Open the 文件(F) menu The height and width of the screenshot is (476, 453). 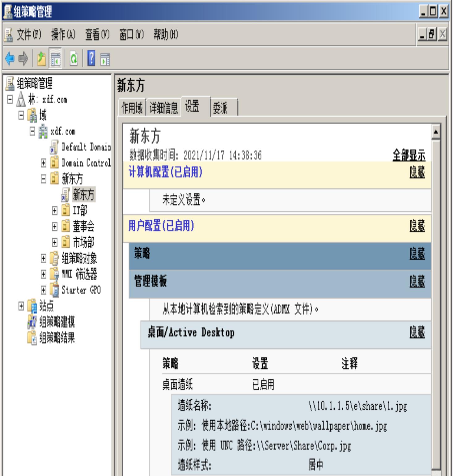tap(29, 35)
